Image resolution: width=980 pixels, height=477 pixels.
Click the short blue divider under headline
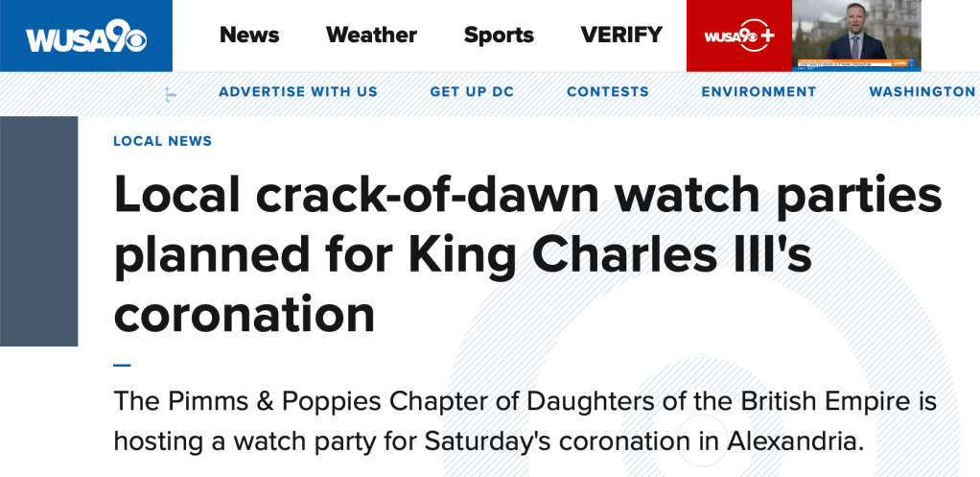point(122,365)
